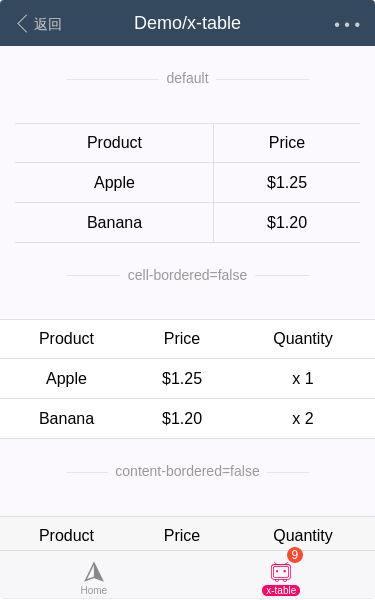375x600 pixels.
Task: Switch to the Home tab label
Action: 94,590
